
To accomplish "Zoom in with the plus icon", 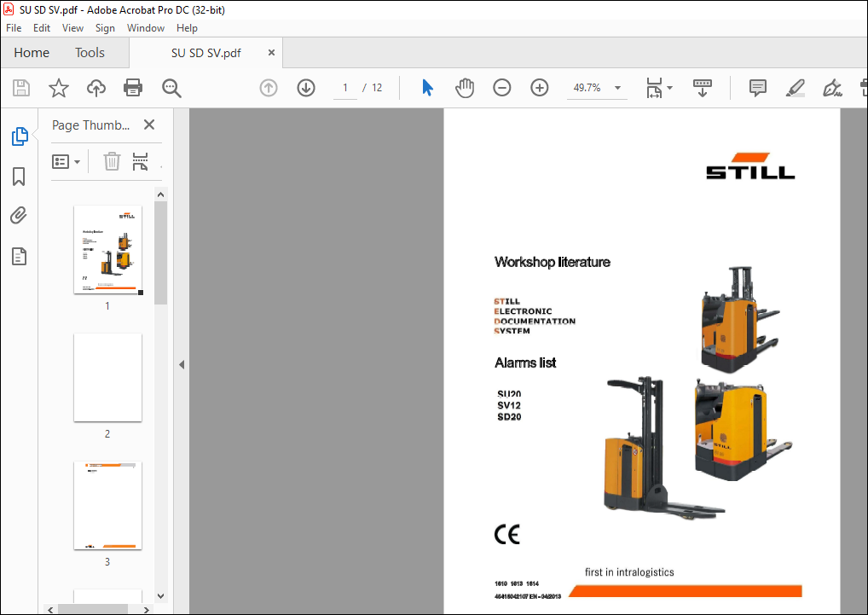I will click(x=540, y=88).
